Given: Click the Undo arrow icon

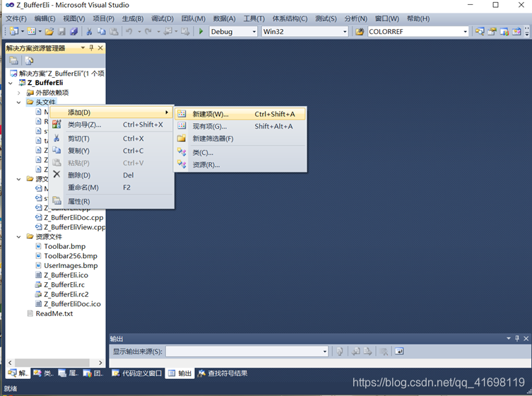Looking at the screenshot, I should click(129, 32).
